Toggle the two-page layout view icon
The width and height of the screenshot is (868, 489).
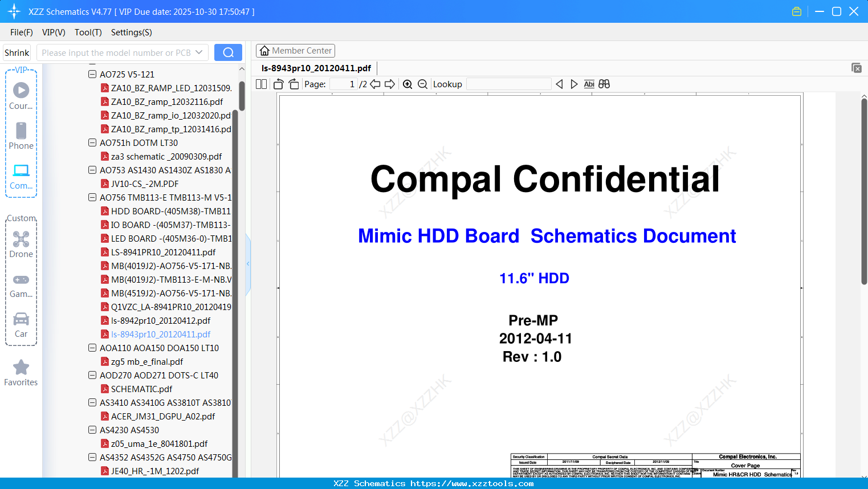pos(262,84)
